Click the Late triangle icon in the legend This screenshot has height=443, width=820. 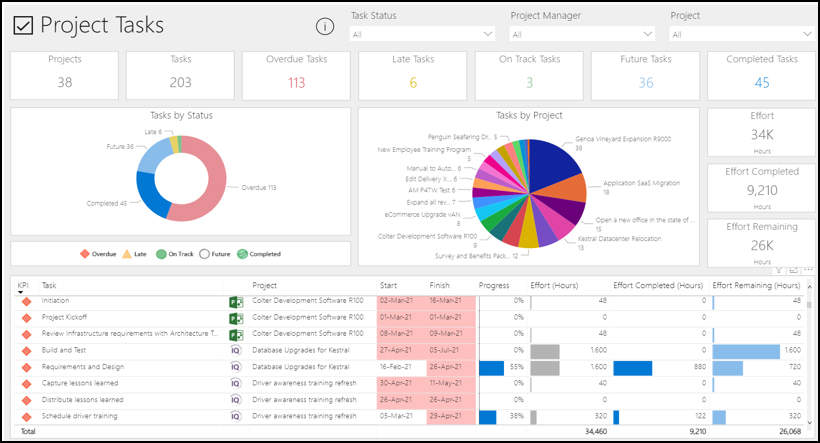pyautogui.click(x=127, y=254)
